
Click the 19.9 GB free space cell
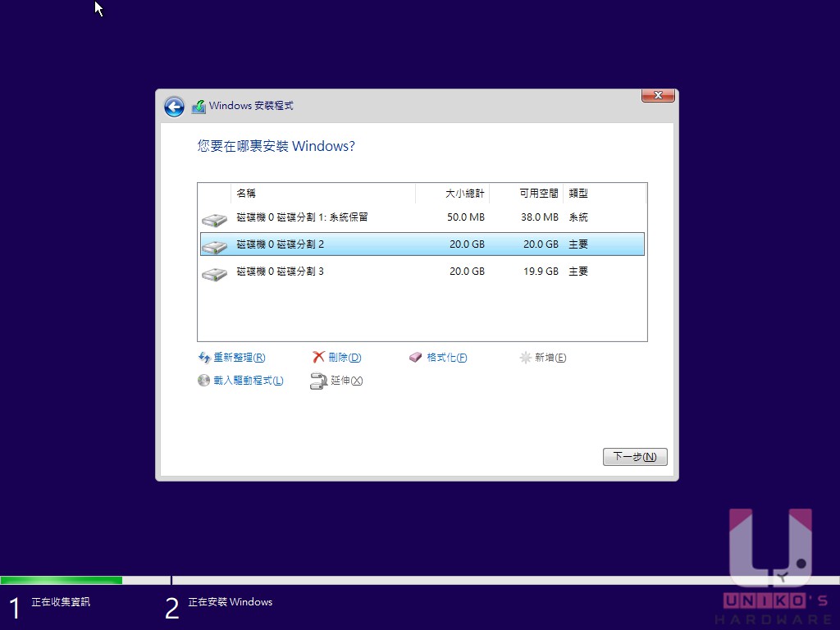(x=541, y=272)
